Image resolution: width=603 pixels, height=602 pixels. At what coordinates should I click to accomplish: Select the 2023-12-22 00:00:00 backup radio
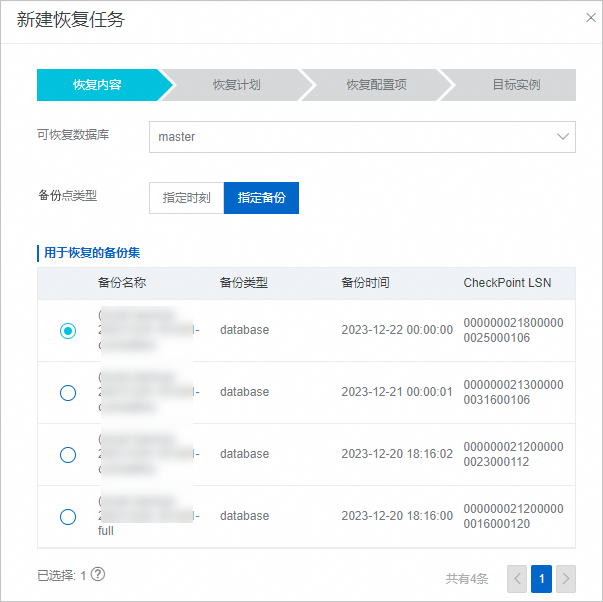[x=68, y=330]
